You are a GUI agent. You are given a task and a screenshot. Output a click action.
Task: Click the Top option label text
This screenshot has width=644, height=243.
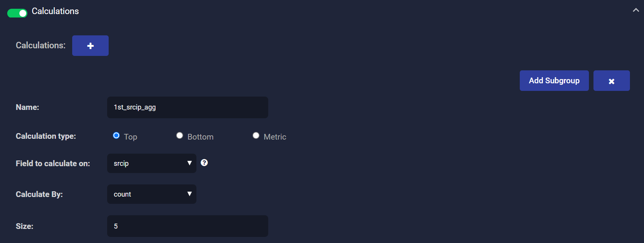pos(130,137)
